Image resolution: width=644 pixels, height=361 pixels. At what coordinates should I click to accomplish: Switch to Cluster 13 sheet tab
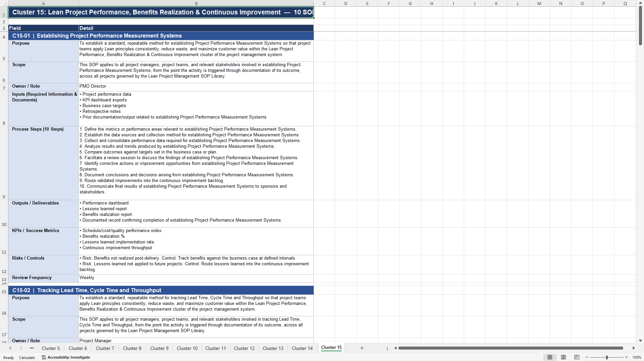pyautogui.click(x=273, y=348)
